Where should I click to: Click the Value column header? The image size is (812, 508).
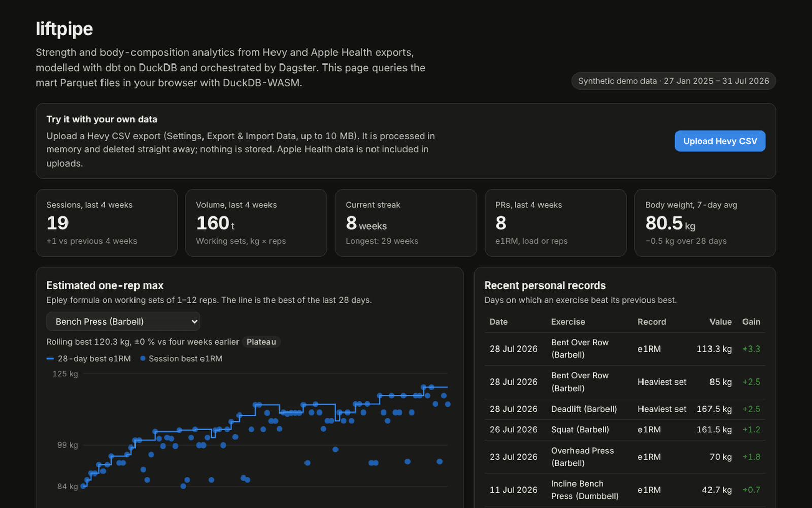pyautogui.click(x=721, y=322)
